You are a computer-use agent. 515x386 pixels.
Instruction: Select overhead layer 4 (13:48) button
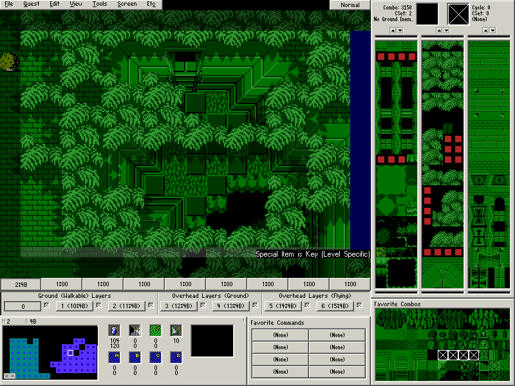[231, 306]
